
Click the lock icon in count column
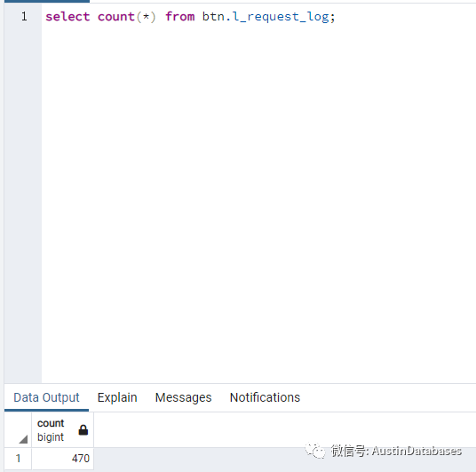[x=83, y=429]
